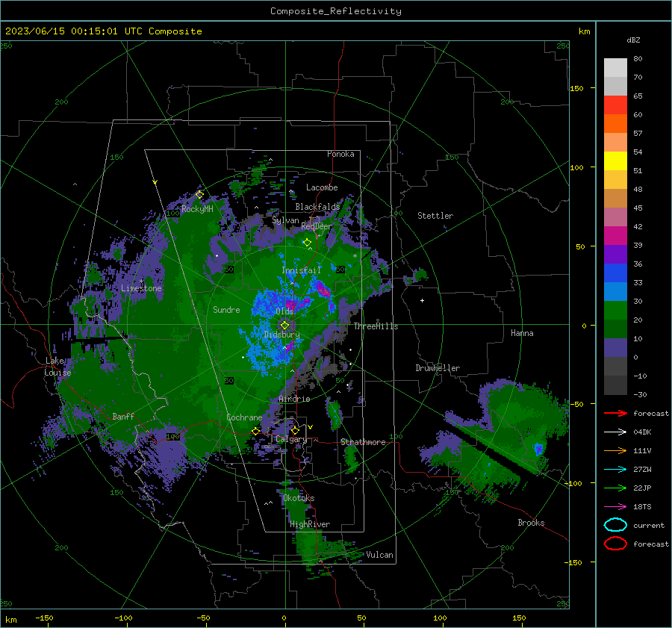The width and height of the screenshot is (672, 628).
Task: Click the RedDeer city label
Action: [317, 226]
